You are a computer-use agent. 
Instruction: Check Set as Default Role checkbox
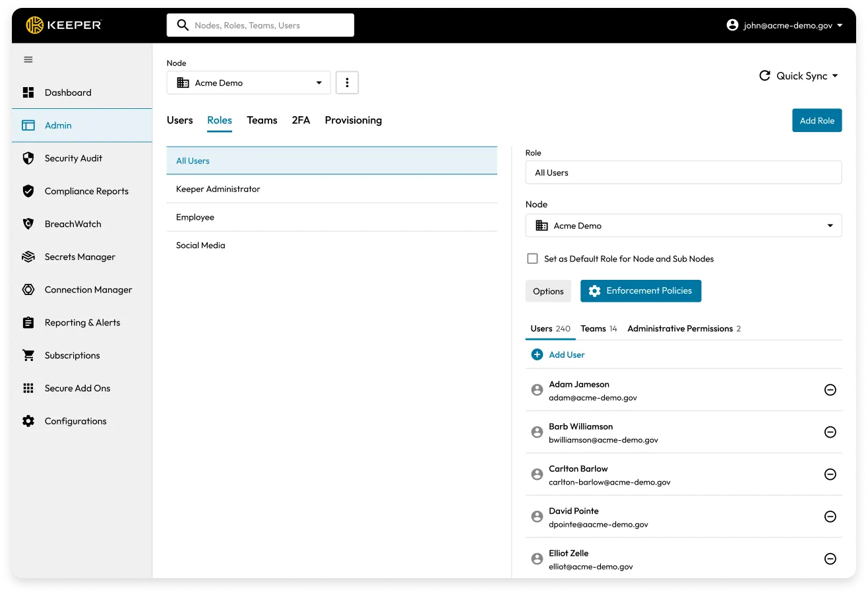(x=532, y=259)
